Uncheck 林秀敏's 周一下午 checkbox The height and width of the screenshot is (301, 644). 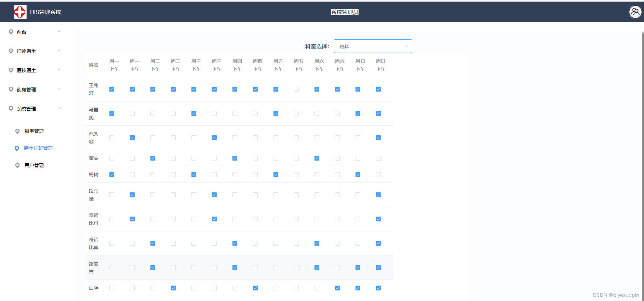coord(132,138)
